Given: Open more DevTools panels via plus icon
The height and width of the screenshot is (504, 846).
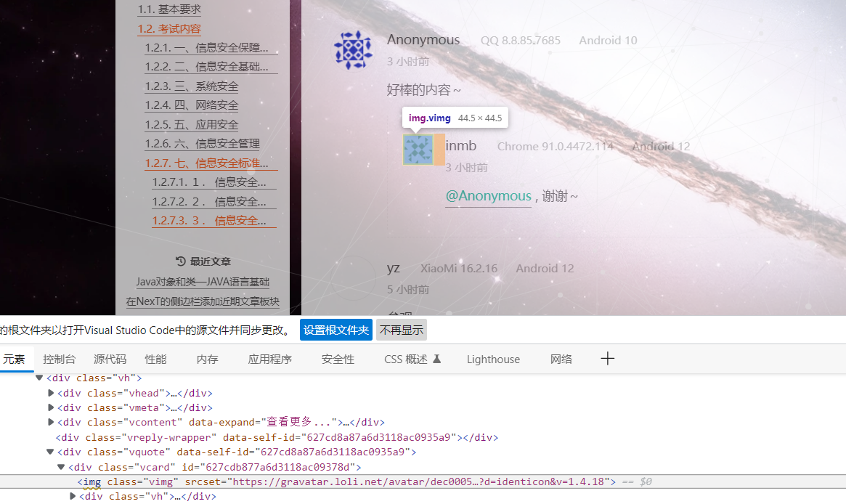Looking at the screenshot, I should click(607, 358).
